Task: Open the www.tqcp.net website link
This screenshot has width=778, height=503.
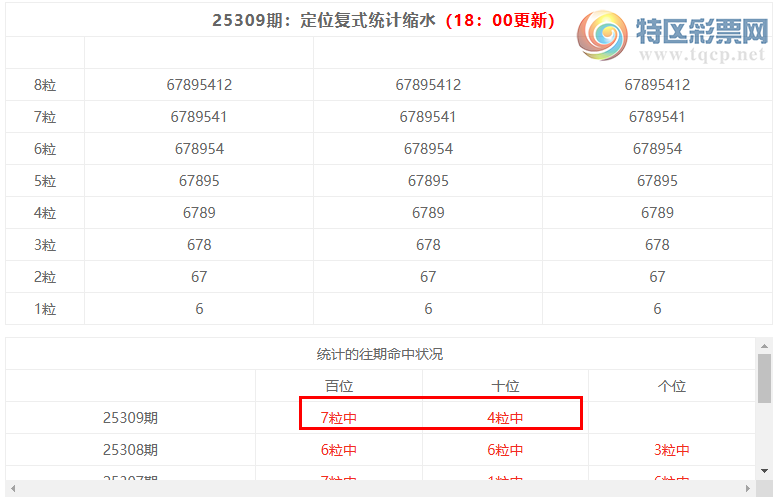Action: pos(700,56)
